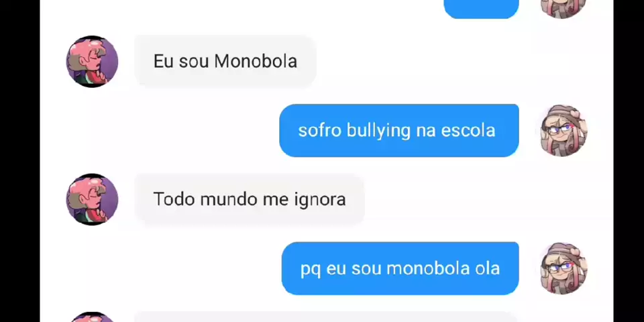Click the word "bullying" in the blue message
Viewport: 644px width, 322px height.
(378, 131)
